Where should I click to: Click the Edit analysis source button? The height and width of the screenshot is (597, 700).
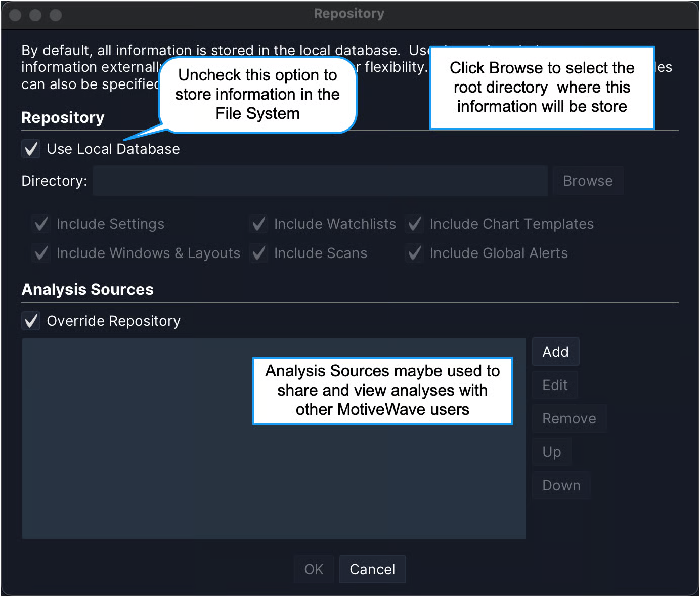(x=555, y=386)
